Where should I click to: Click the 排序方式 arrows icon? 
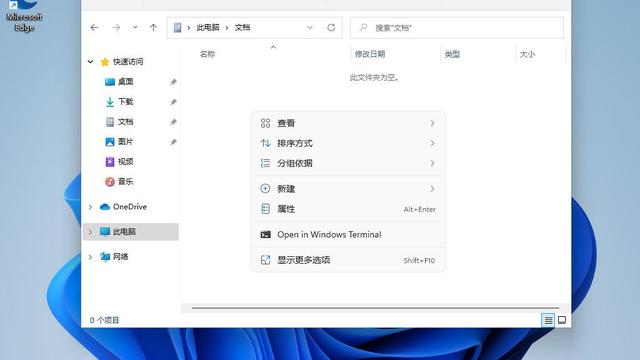click(x=265, y=143)
